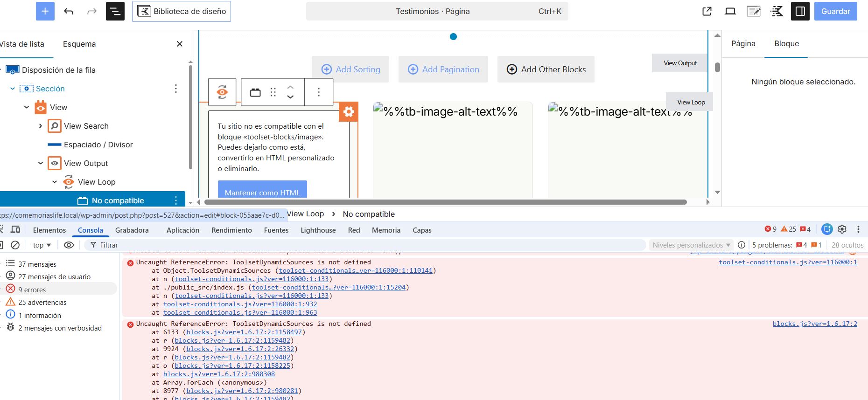Open blocks.js?ver=1.6.17:2 source link
The width and height of the screenshot is (868, 400).
pyautogui.click(x=815, y=324)
